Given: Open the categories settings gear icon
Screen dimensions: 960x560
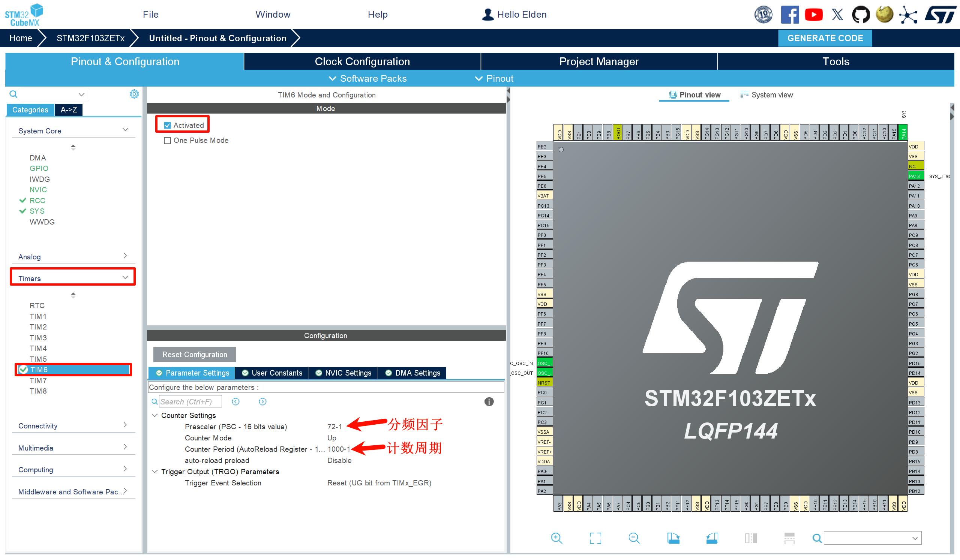Looking at the screenshot, I should (134, 94).
